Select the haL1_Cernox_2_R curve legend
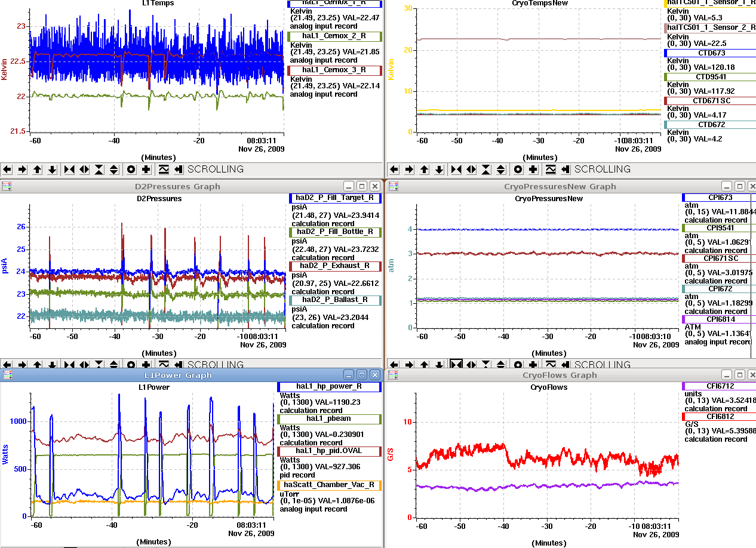This screenshot has width=756, height=548. tap(334, 36)
